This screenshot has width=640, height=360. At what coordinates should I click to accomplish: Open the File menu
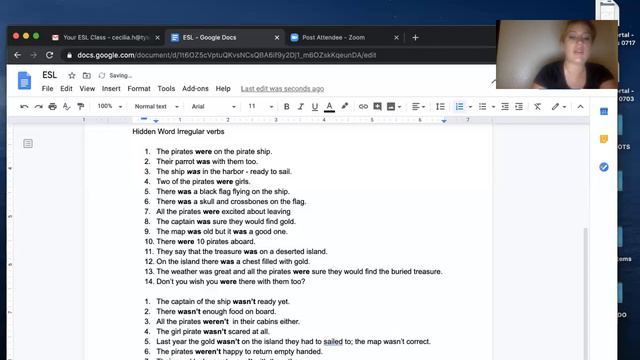pyautogui.click(x=47, y=89)
